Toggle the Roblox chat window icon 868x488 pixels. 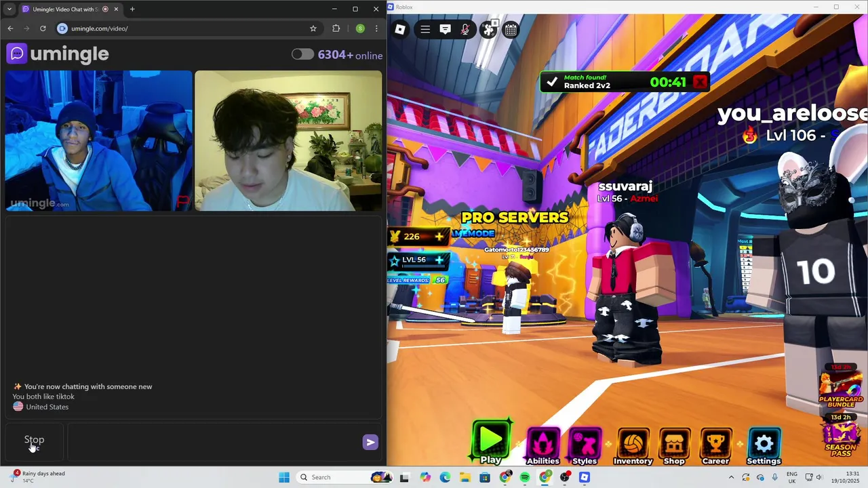[446, 29]
